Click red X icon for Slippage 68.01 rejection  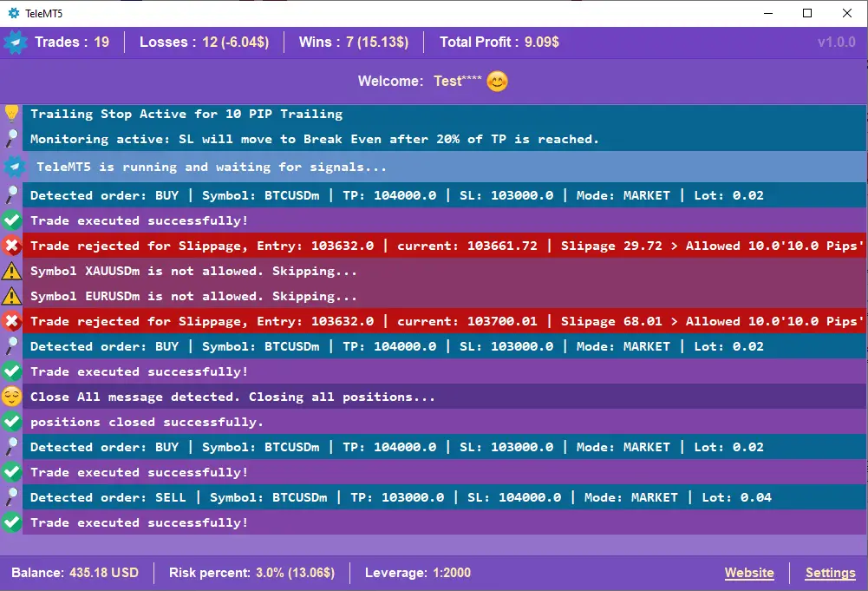[11, 321]
